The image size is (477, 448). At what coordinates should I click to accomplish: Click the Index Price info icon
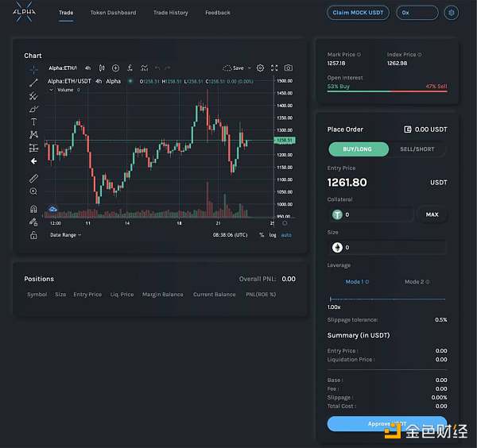point(420,54)
